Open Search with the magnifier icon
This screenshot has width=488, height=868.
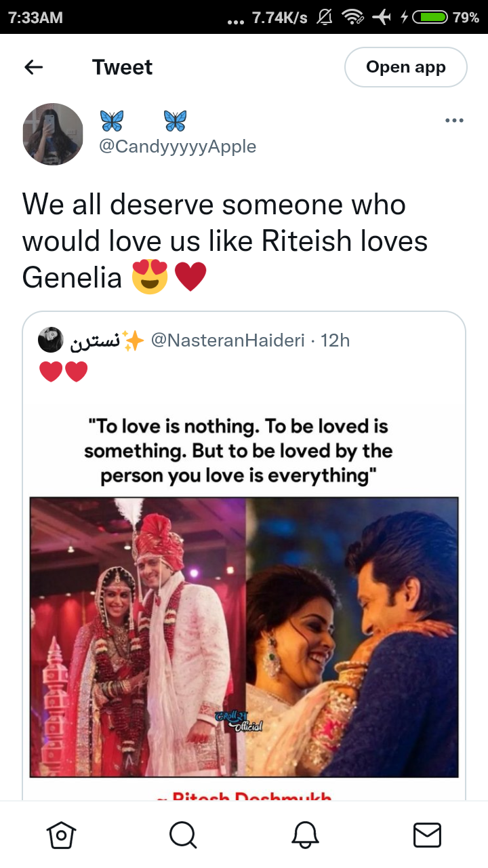183,835
